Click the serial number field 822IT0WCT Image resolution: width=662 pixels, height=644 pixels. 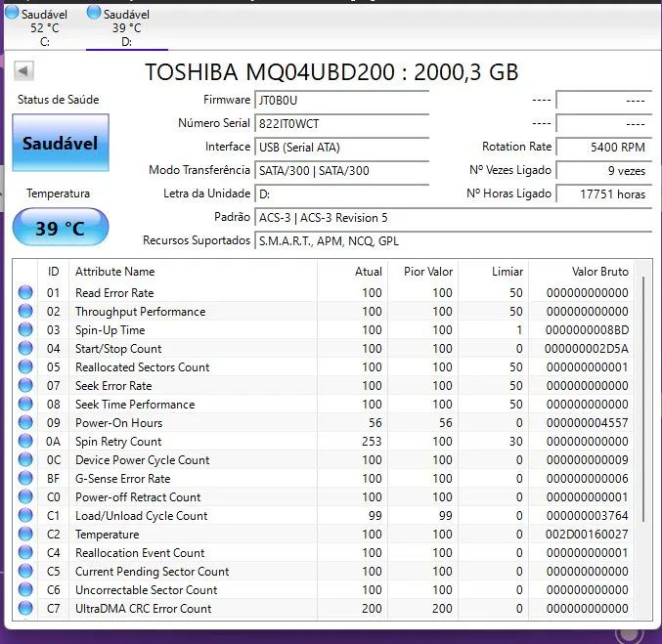341,124
